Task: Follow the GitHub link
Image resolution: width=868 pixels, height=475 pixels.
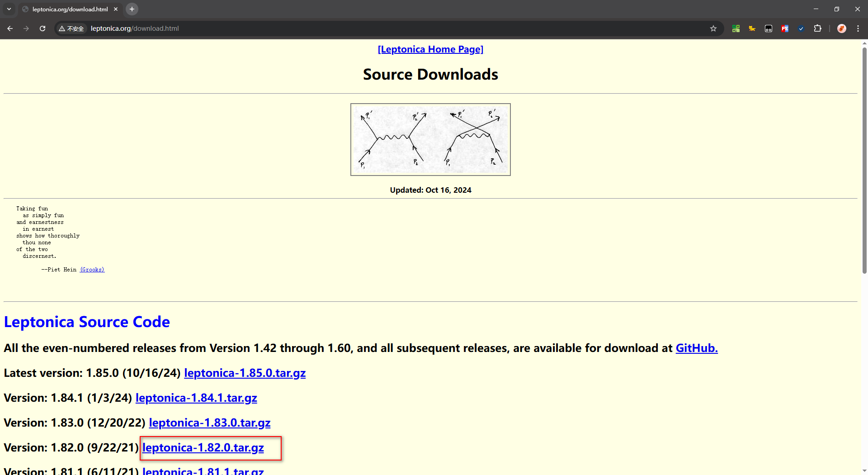Action: coord(697,348)
